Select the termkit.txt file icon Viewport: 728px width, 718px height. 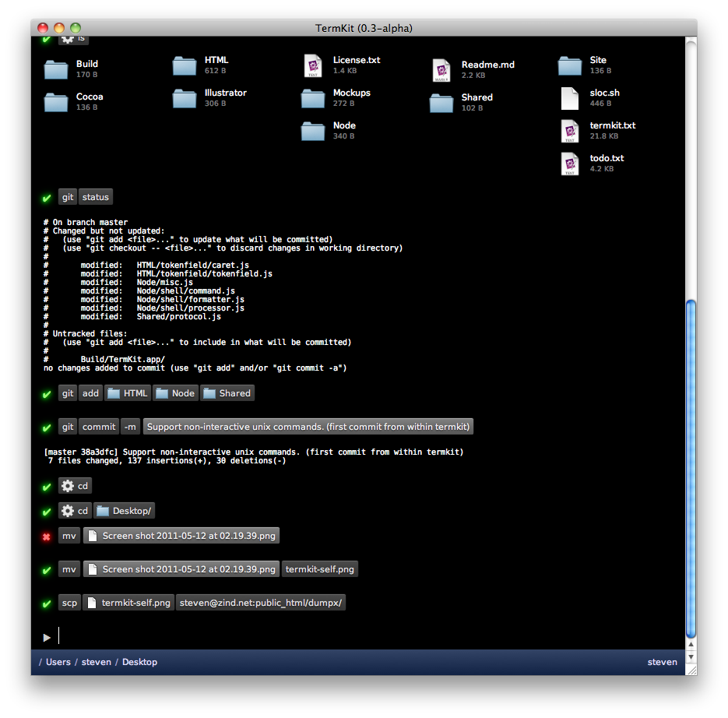pyautogui.click(x=570, y=131)
